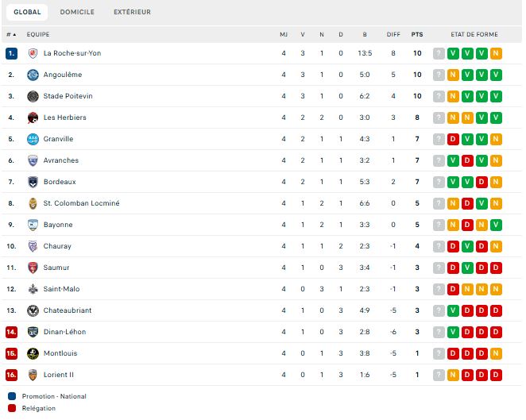This screenshot has height=420, width=526.
Task: Click La Roche-sur-Yon's grey ? next-match badge
Action: pyautogui.click(x=439, y=53)
